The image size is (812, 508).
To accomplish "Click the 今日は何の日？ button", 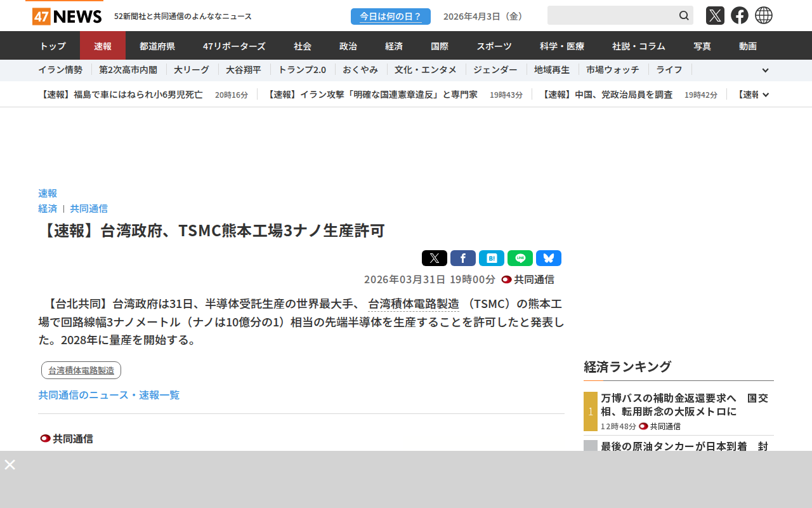I will click(x=391, y=17).
